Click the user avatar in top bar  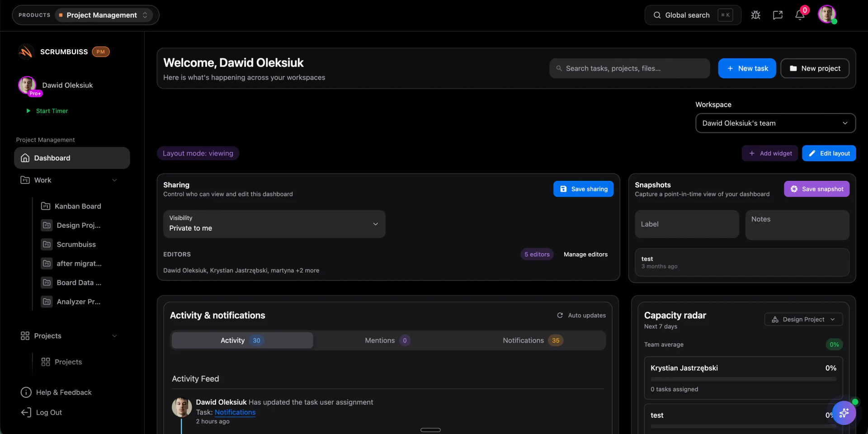(x=827, y=14)
